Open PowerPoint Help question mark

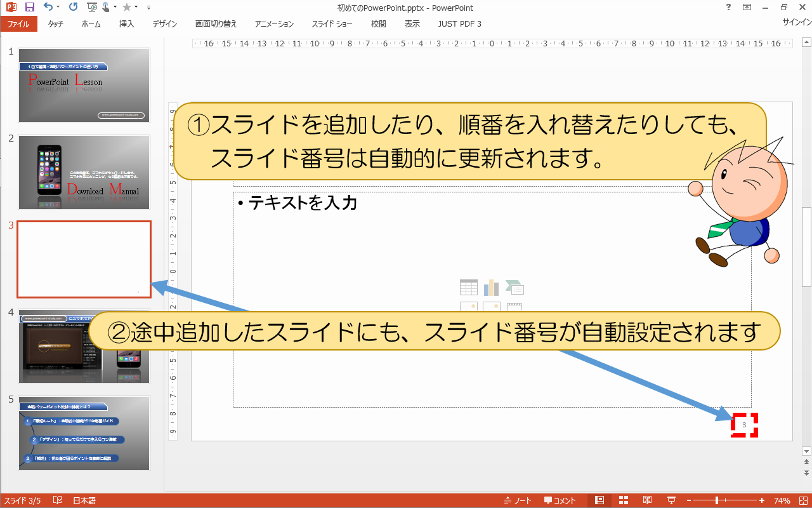(x=728, y=8)
